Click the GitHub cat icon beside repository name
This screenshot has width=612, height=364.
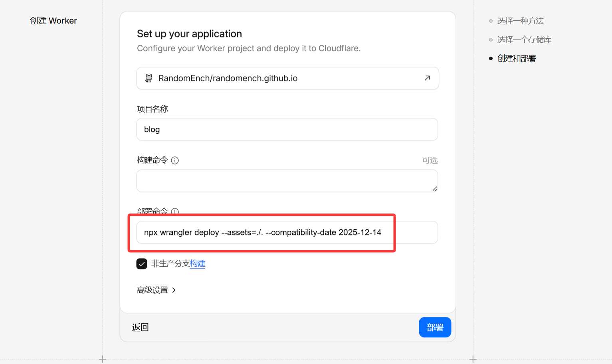coord(149,78)
